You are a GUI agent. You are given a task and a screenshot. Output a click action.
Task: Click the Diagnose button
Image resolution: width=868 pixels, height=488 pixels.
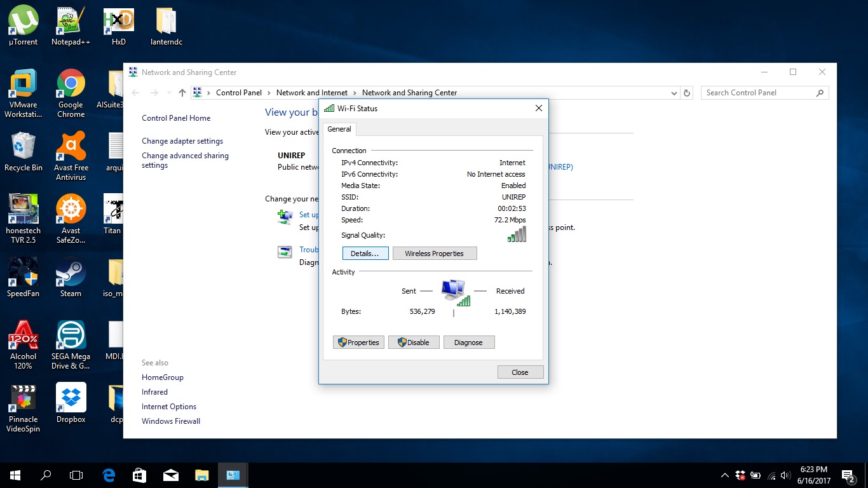469,342
